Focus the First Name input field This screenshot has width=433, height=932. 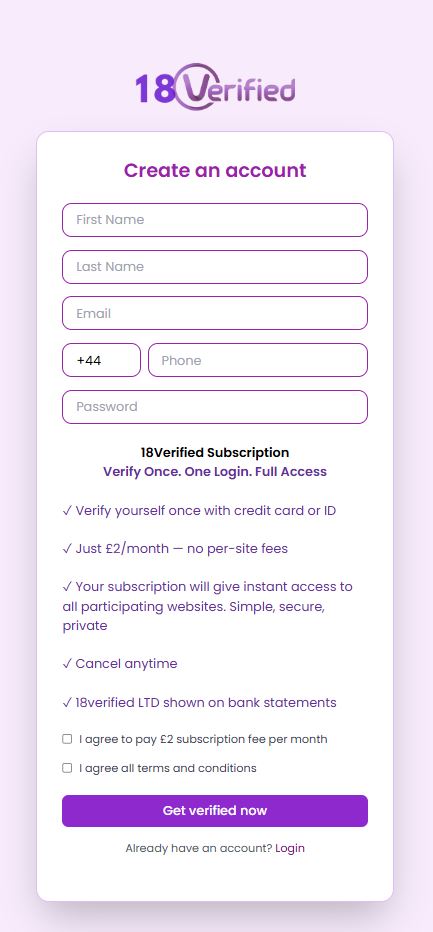coord(215,220)
